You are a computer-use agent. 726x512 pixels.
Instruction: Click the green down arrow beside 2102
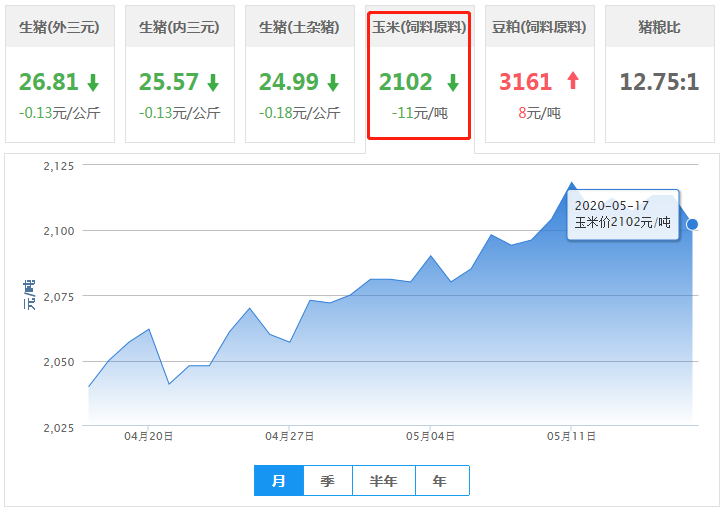(x=452, y=82)
